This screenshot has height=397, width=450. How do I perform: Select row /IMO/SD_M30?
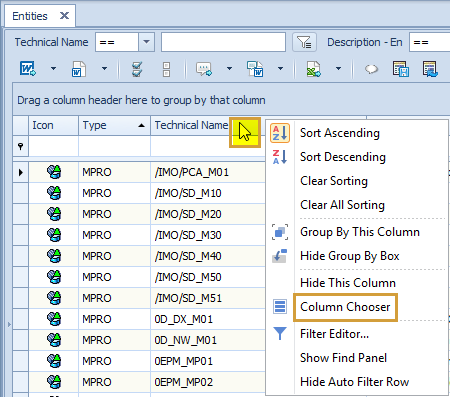[x=188, y=235]
